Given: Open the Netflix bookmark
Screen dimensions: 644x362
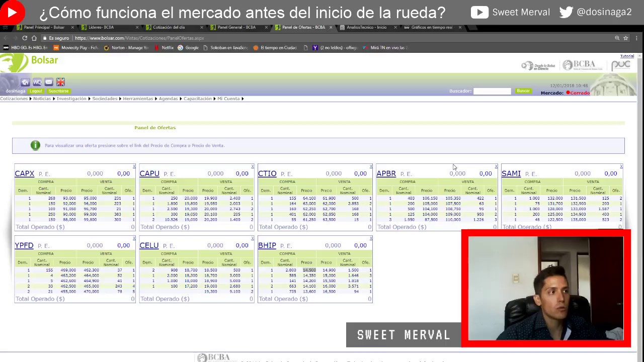Looking at the screenshot, I should pos(165,48).
